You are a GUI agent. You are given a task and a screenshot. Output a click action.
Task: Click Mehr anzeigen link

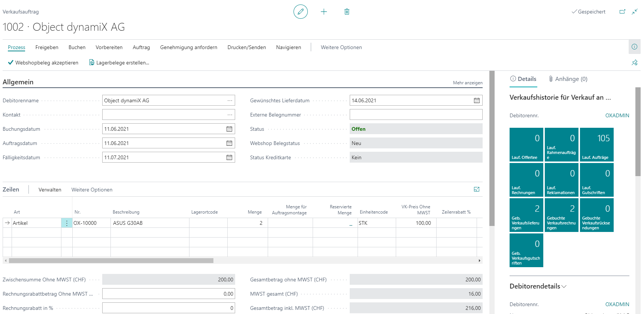(468, 83)
